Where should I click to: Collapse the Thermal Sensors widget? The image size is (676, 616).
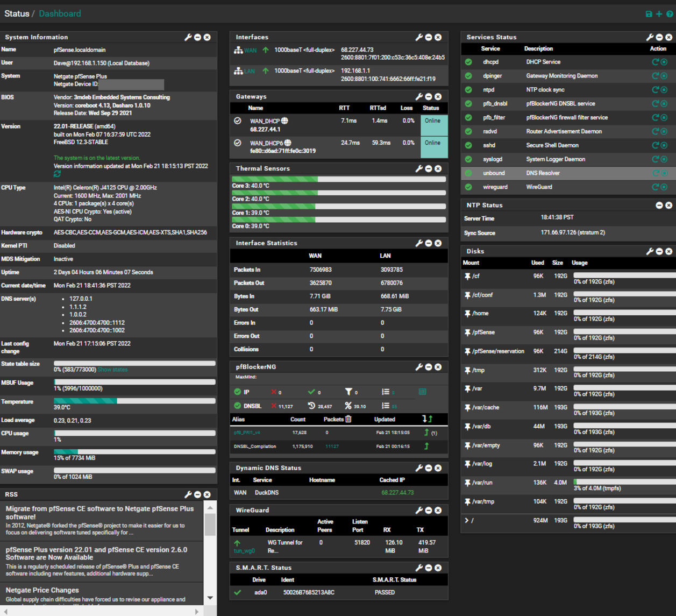(429, 168)
